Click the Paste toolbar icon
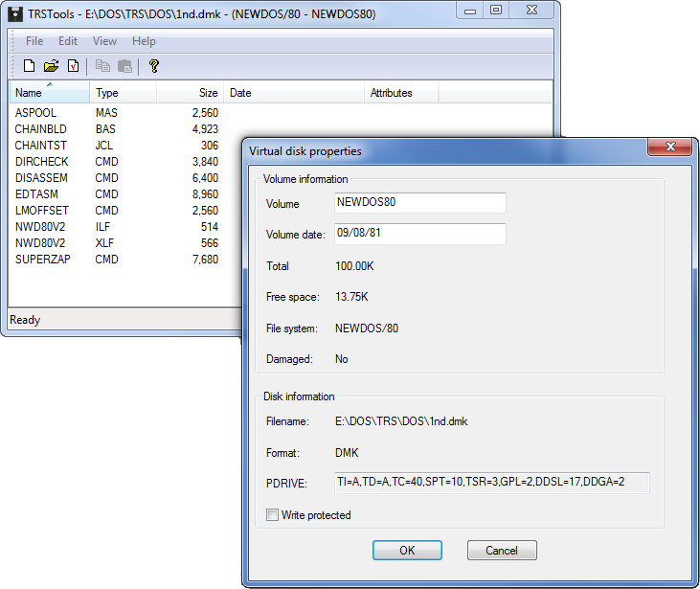Screen dimensions: 700x589 point(124,66)
